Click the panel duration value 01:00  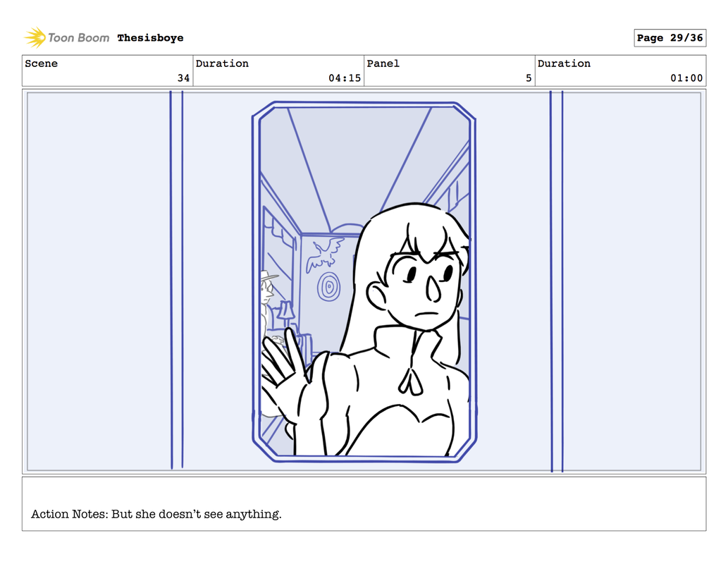(x=686, y=78)
